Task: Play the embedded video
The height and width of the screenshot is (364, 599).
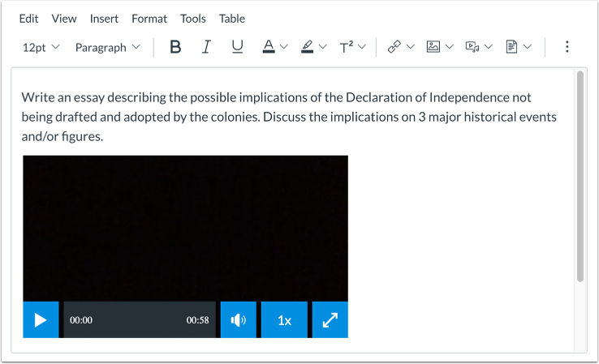Action: pyautogui.click(x=41, y=319)
